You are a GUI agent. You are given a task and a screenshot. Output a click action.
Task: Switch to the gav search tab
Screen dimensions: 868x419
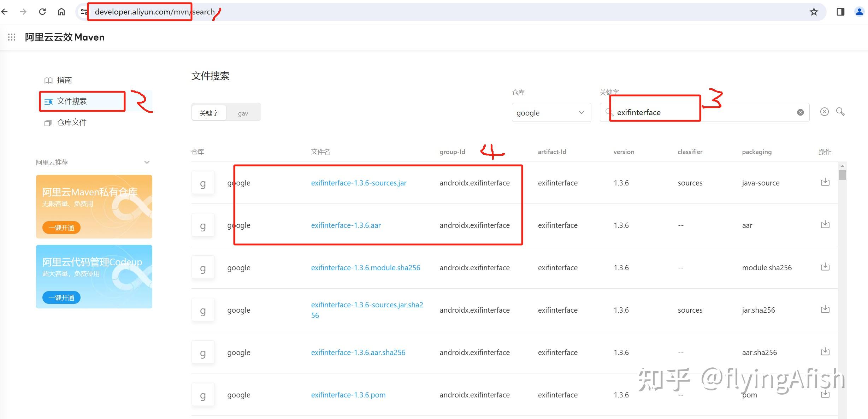coord(243,112)
